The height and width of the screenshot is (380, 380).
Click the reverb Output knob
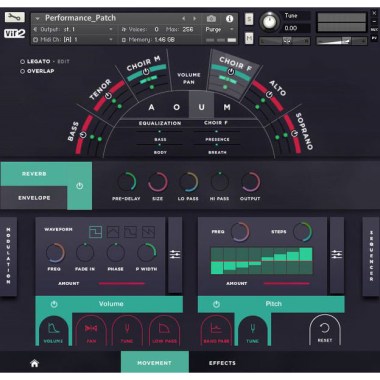coord(250,182)
